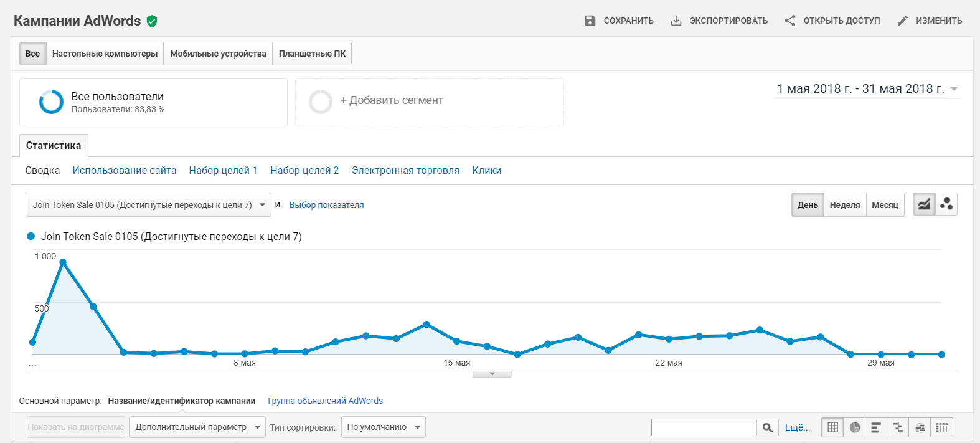Image resolution: width=980 pixels, height=443 pixels.
Task: Switch to comparison view icon
Action: 898,427
